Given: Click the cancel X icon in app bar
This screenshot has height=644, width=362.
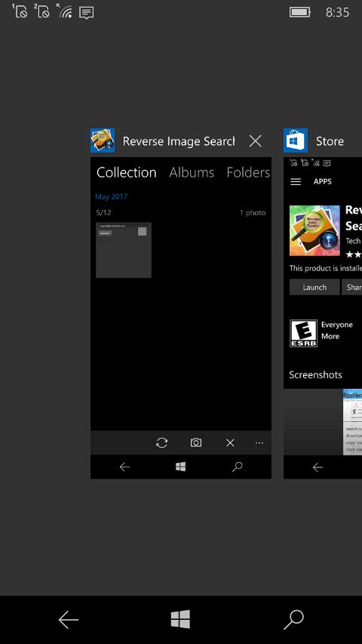Looking at the screenshot, I should pyautogui.click(x=230, y=442).
